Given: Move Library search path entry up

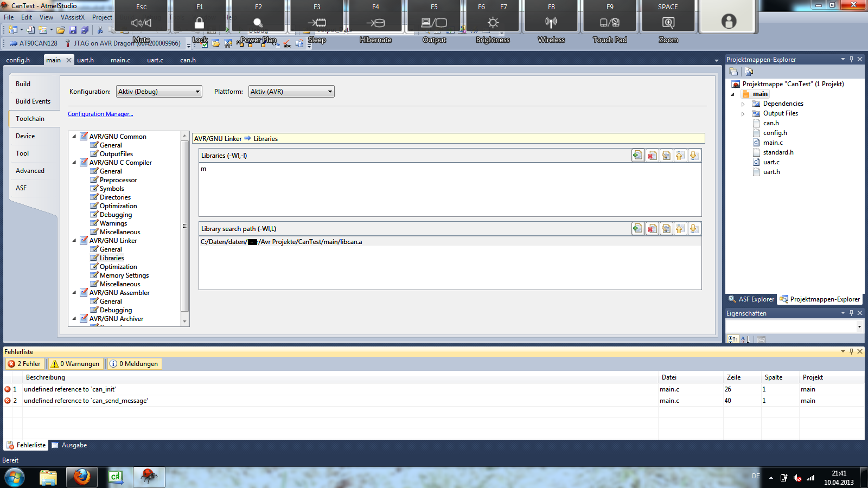Looking at the screenshot, I should (x=680, y=229).
